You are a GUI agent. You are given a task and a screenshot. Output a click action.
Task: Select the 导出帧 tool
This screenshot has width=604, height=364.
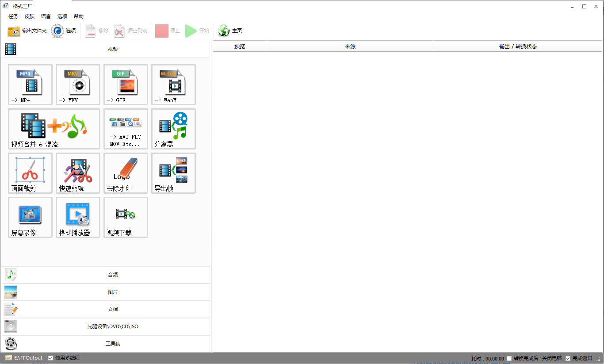[x=173, y=173]
